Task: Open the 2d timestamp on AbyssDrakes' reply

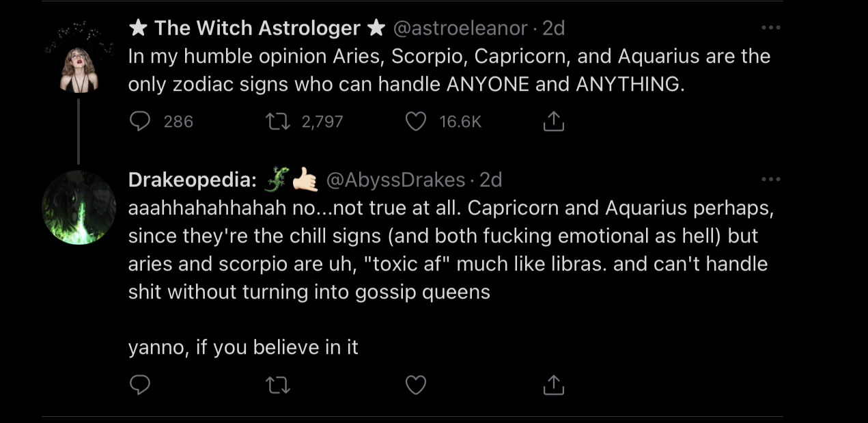Action: click(x=491, y=180)
